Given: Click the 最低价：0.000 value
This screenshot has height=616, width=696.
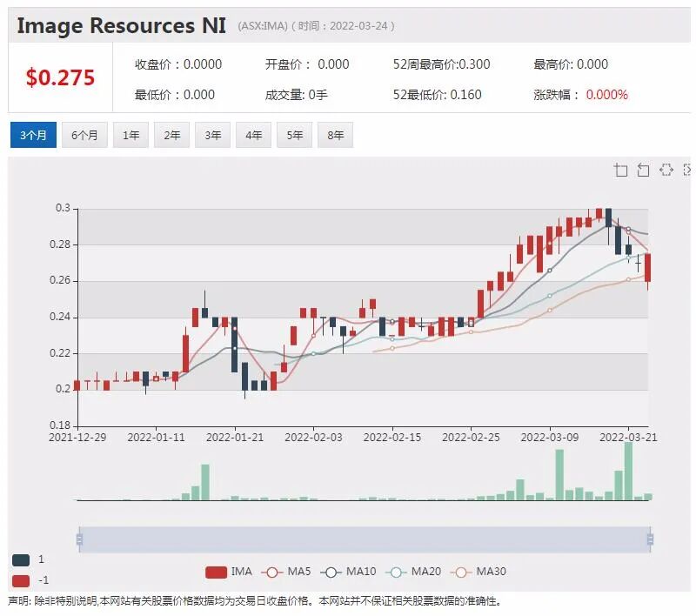Looking at the screenshot, I should click(x=175, y=95).
